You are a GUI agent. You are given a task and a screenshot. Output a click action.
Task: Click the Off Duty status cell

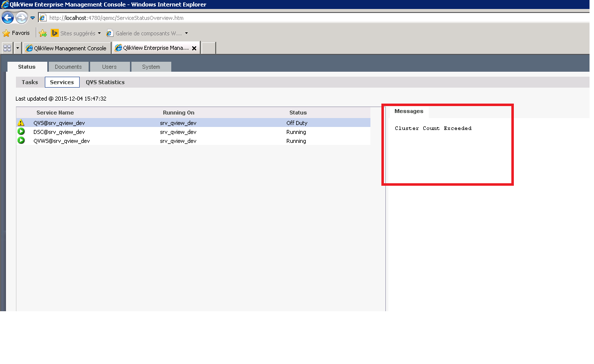pyautogui.click(x=297, y=122)
